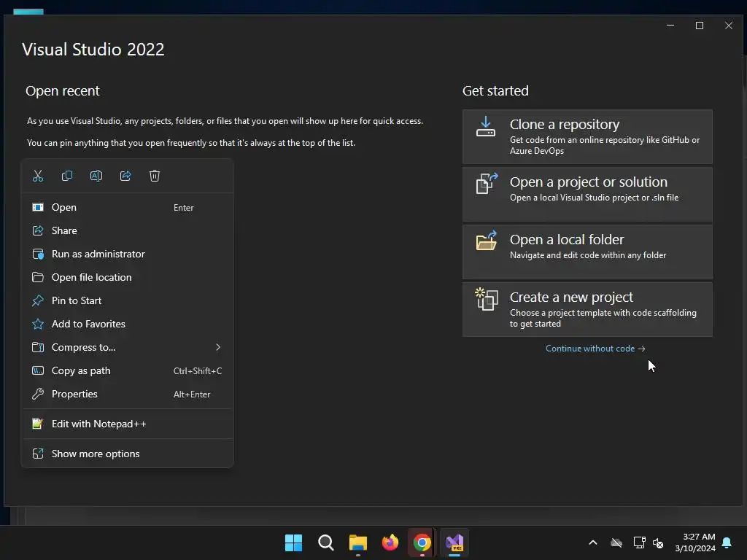This screenshot has height=560, width=747.
Task: Select Copy as path
Action: [x=127, y=370]
